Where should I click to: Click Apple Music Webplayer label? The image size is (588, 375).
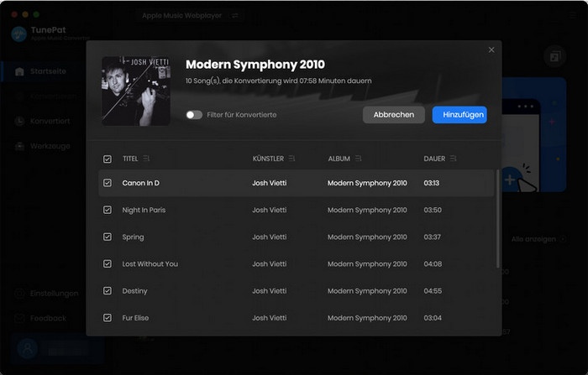tap(182, 16)
